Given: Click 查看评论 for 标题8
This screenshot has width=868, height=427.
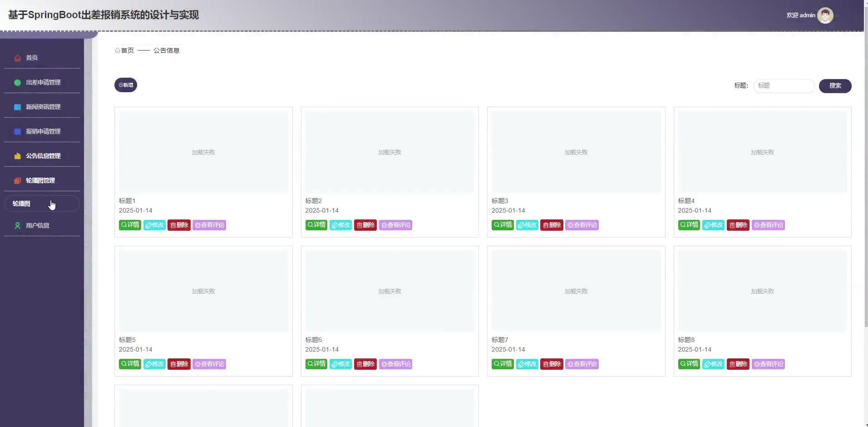Looking at the screenshot, I should click(768, 364).
